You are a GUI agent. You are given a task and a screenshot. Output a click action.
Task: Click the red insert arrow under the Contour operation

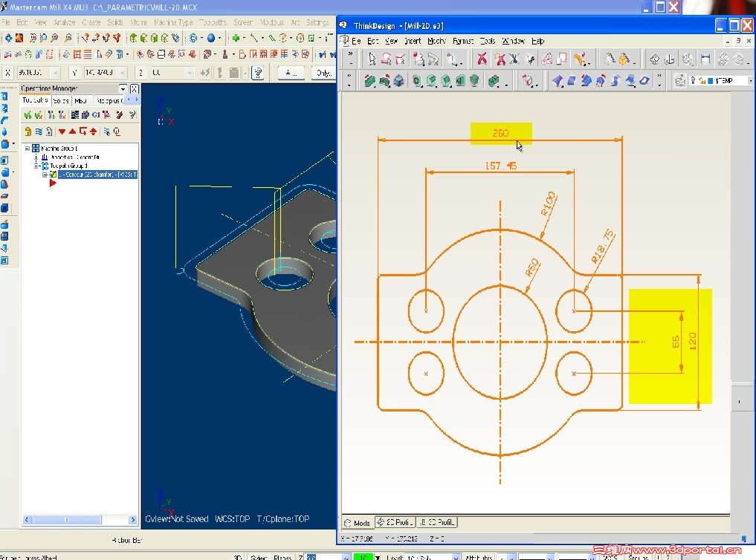pos(53,183)
